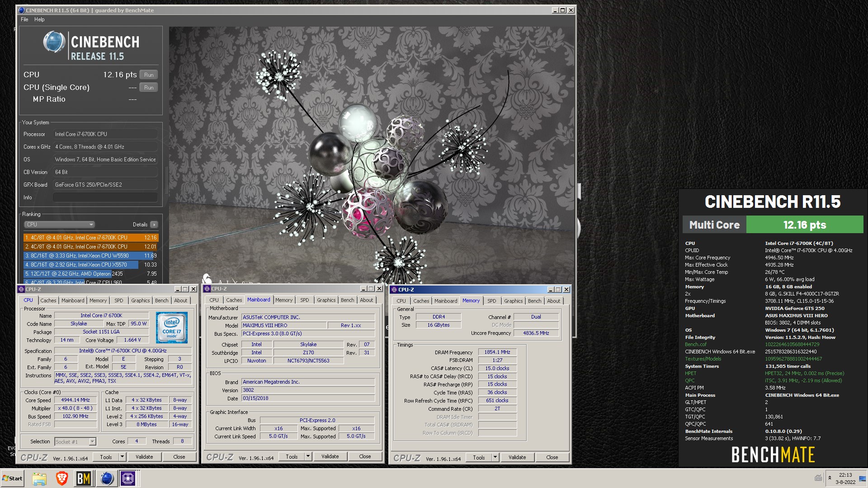
Task: Open Graphics tab in left CPU-Z window
Action: click(141, 300)
